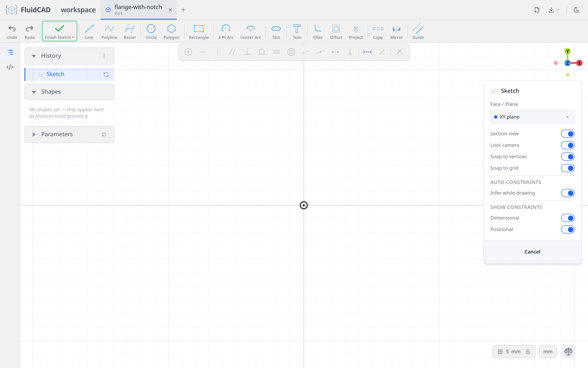Image resolution: width=588 pixels, height=368 pixels.
Task: Open the code editor sidebar icon
Action: pyautogui.click(x=10, y=67)
